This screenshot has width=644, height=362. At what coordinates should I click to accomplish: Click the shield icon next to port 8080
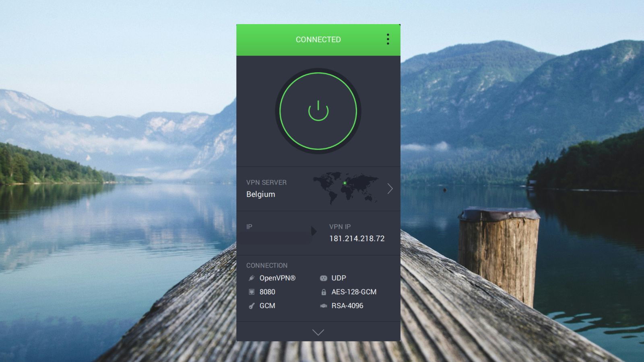pos(252,292)
